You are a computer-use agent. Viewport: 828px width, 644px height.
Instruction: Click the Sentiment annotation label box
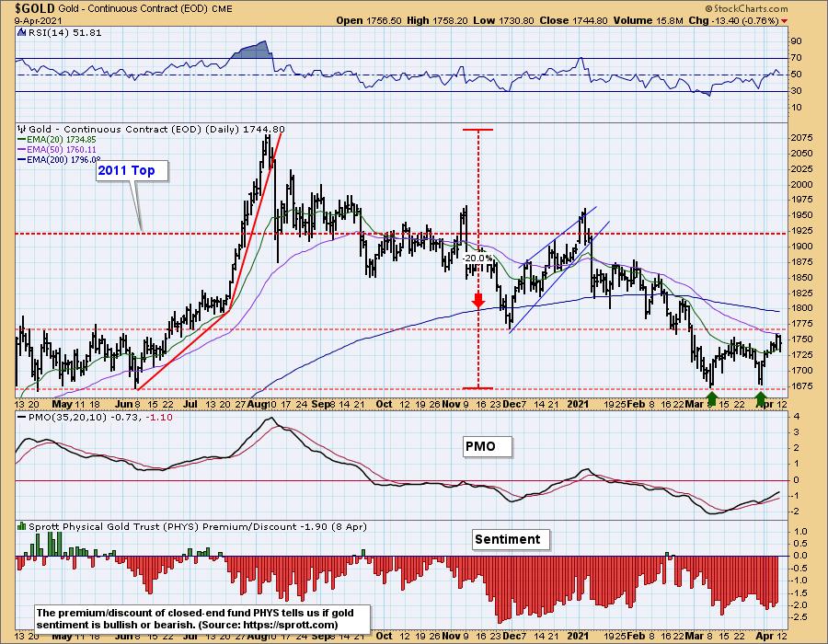pos(511,539)
